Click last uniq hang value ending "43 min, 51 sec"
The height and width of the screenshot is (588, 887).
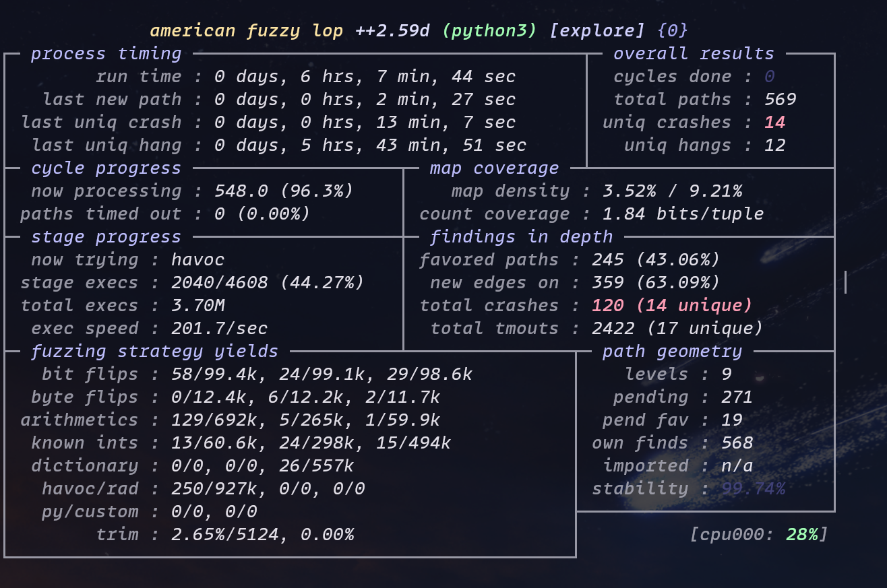point(371,145)
